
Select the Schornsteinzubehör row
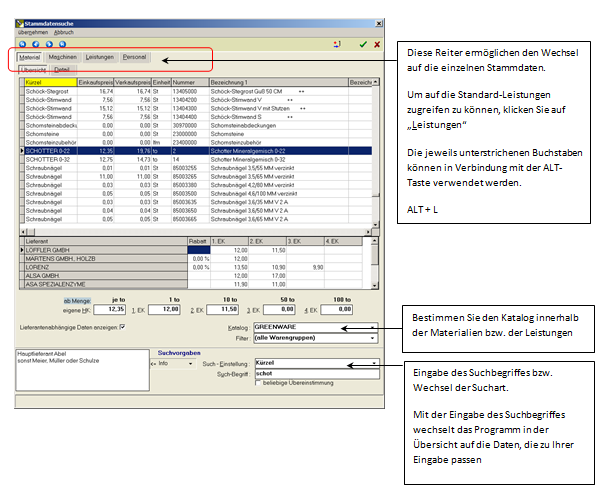[x=196, y=142]
